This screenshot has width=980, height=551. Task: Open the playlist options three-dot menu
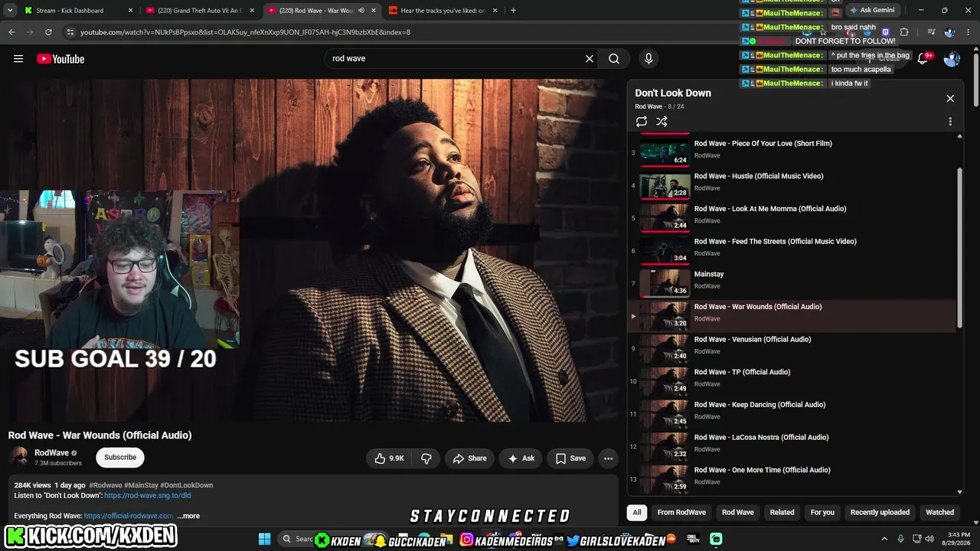[x=950, y=122]
